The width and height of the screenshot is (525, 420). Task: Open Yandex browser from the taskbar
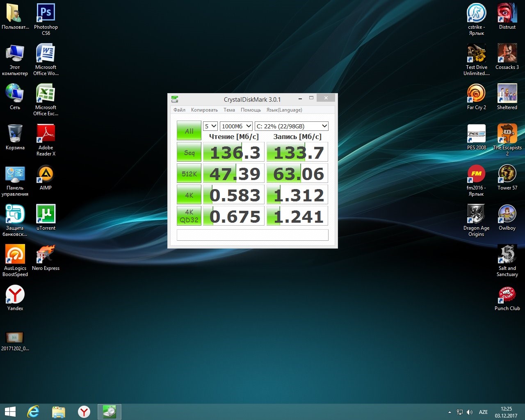pyautogui.click(x=84, y=412)
